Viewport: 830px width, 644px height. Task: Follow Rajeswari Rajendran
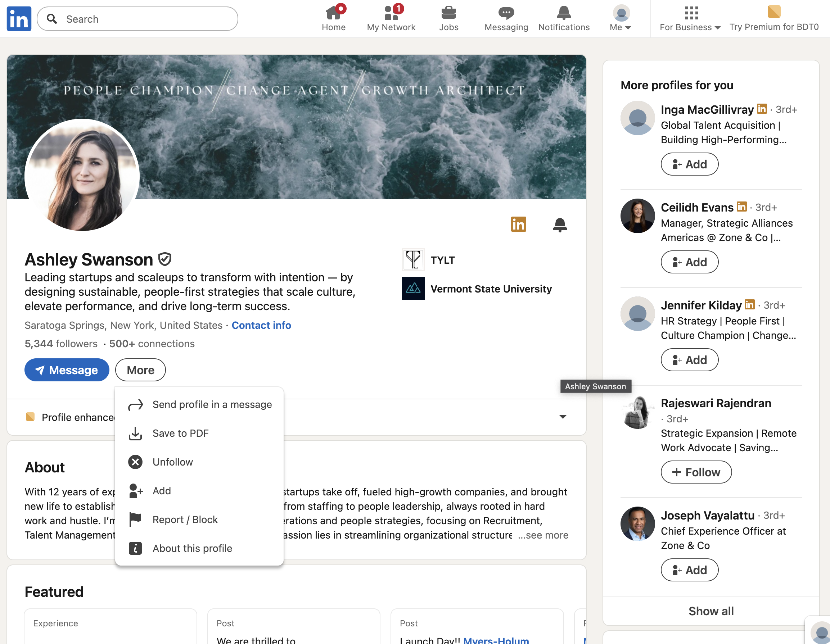click(x=696, y=472)
